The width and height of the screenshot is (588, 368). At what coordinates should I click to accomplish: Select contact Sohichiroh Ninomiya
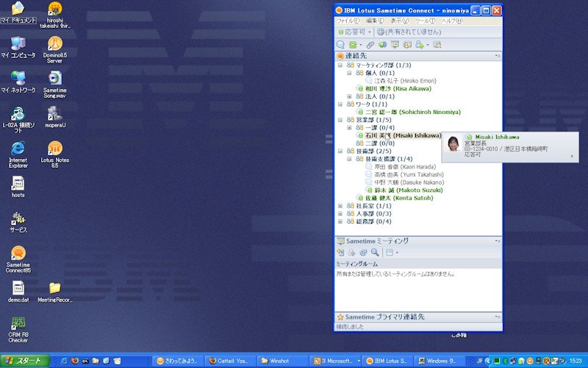click(413, 112)
